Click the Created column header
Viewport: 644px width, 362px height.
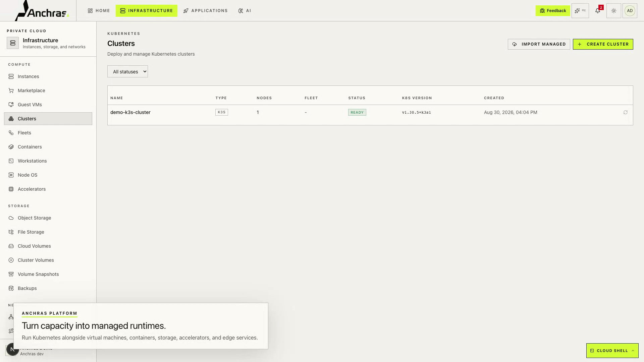pos(494,98)
